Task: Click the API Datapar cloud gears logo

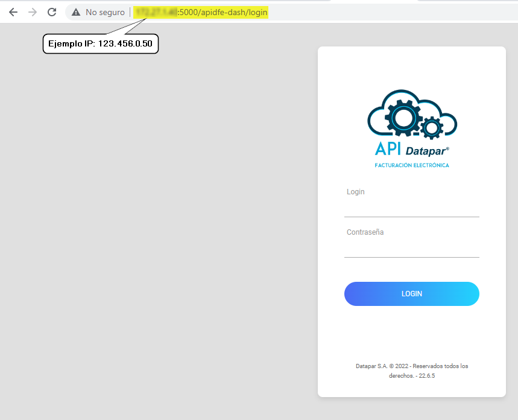Action: 412,114
